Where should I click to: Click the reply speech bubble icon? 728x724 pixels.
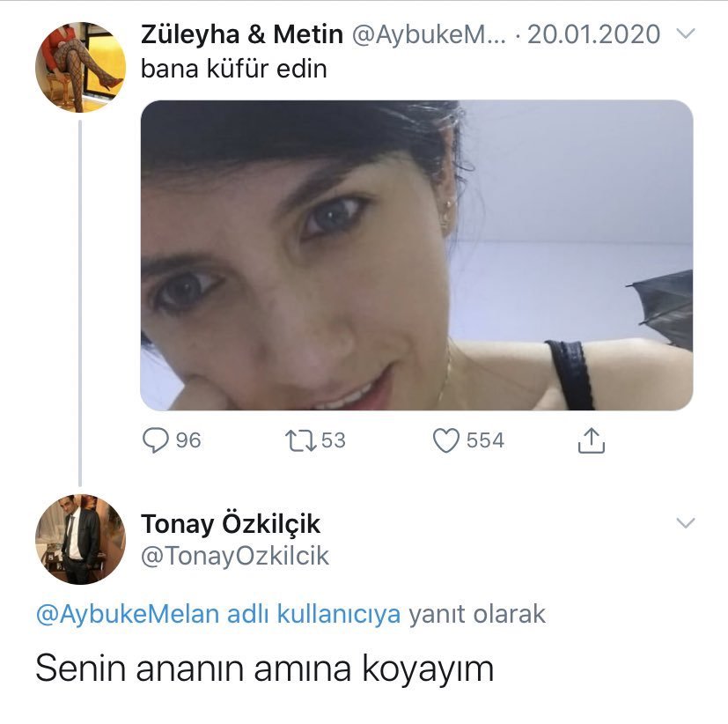[x=155, y=440]
